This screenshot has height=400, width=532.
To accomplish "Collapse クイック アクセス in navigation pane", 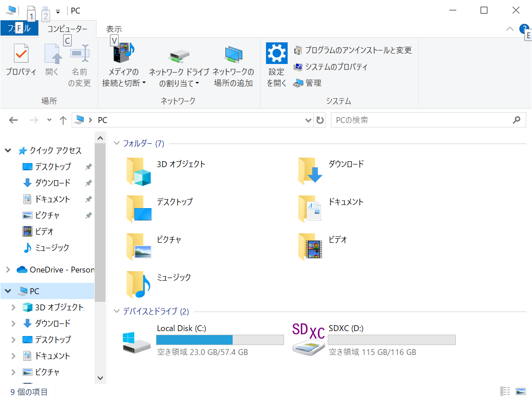I will pyautogui.click(x=8, y=150).
